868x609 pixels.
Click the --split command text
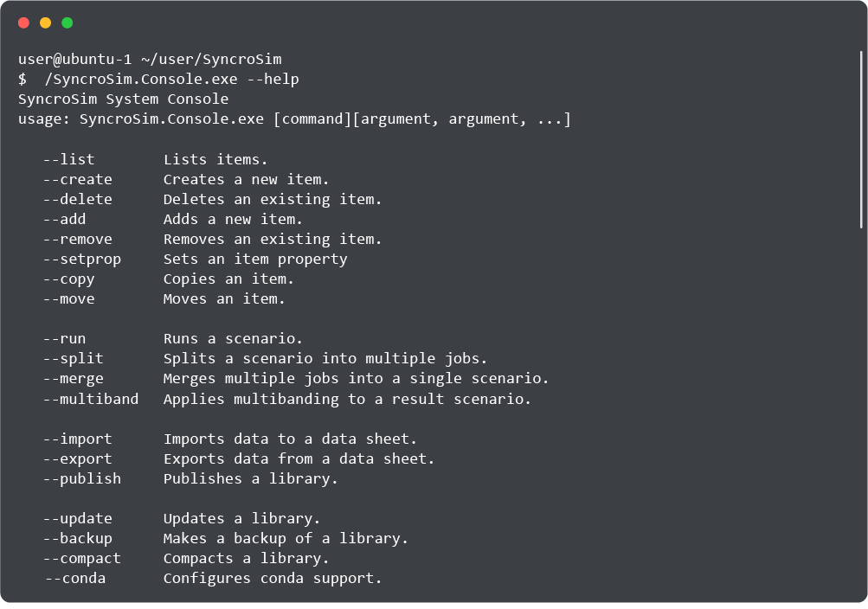(x=73, y=358)
